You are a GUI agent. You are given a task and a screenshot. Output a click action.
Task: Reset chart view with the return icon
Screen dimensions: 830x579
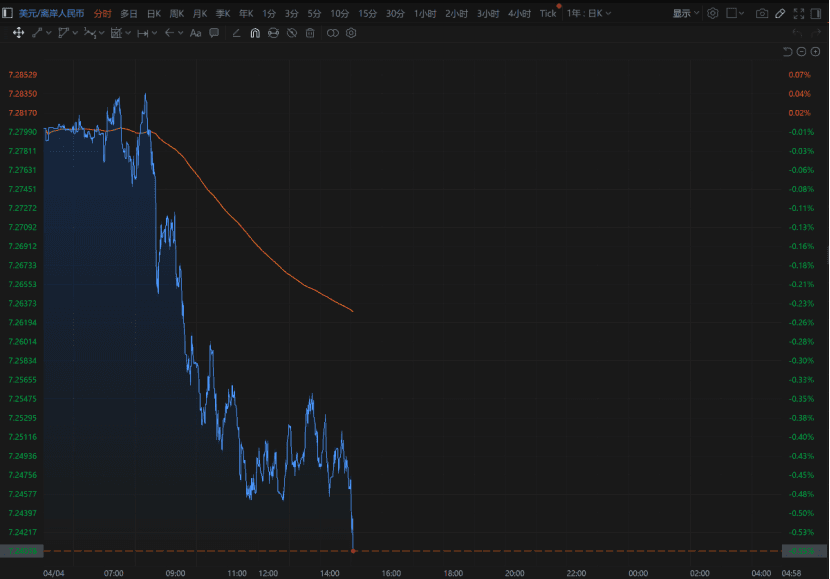click(788, 51)
